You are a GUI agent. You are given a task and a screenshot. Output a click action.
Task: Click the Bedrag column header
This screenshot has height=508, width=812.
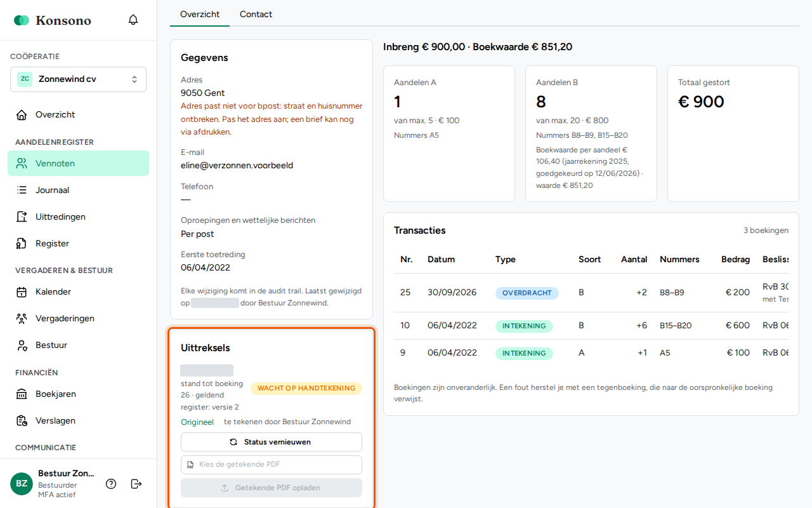[x=736, y=260]
